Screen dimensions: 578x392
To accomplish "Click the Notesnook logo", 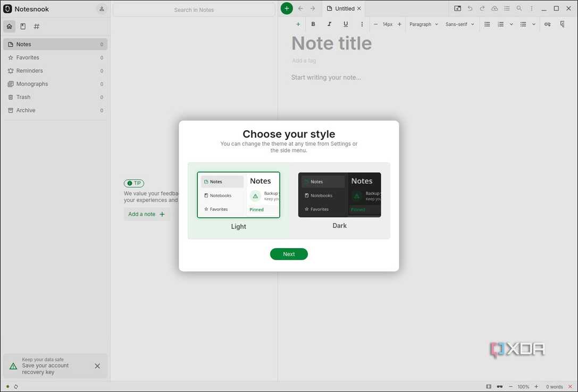I will point(7,9).
